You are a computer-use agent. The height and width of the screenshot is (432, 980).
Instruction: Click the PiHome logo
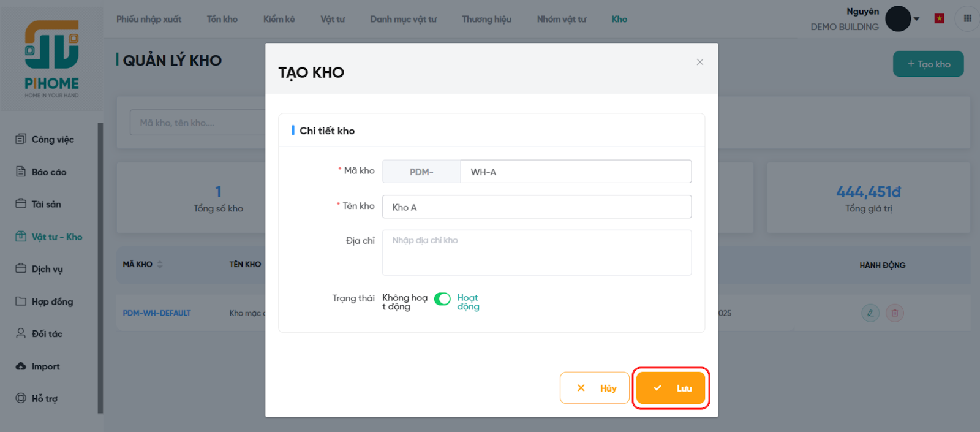51,58
